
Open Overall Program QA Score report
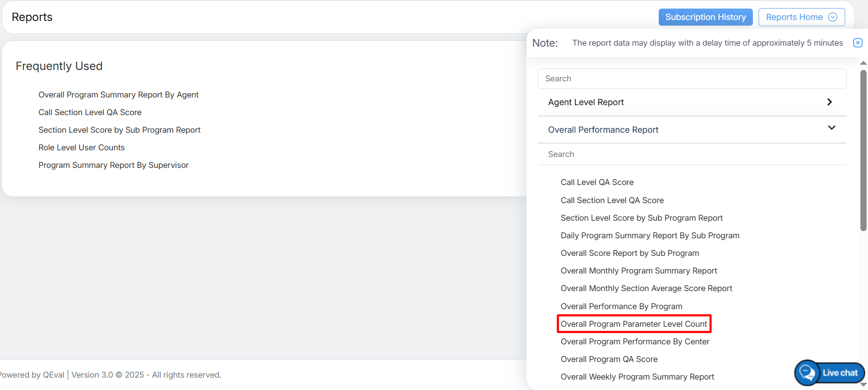point(609,359)
